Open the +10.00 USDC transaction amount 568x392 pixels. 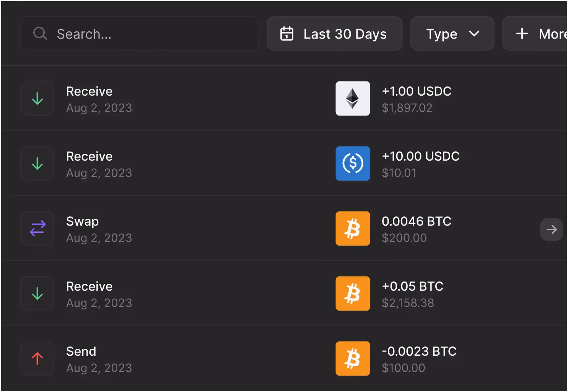click(420, 156)
